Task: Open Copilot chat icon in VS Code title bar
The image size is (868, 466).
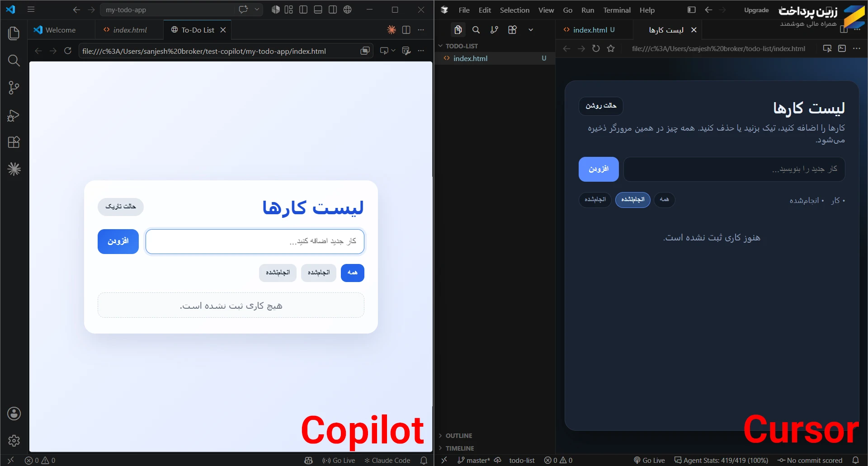Action: point(243,9)
